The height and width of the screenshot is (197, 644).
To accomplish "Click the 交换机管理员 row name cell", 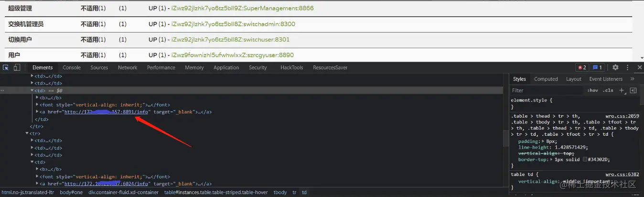I will pos(26,24).
